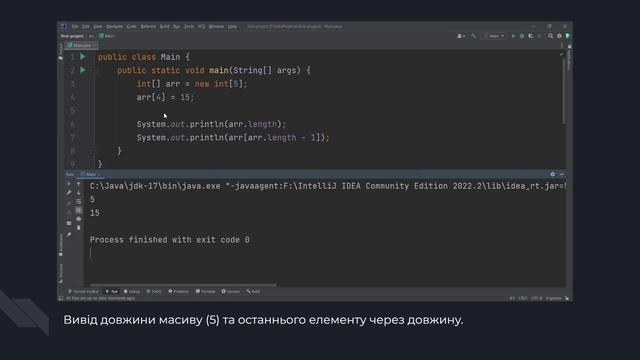Viewport: 640px width, 360px height.
Task: Click 'Process finished with exit code 0' text
Action: click(169, 240)
